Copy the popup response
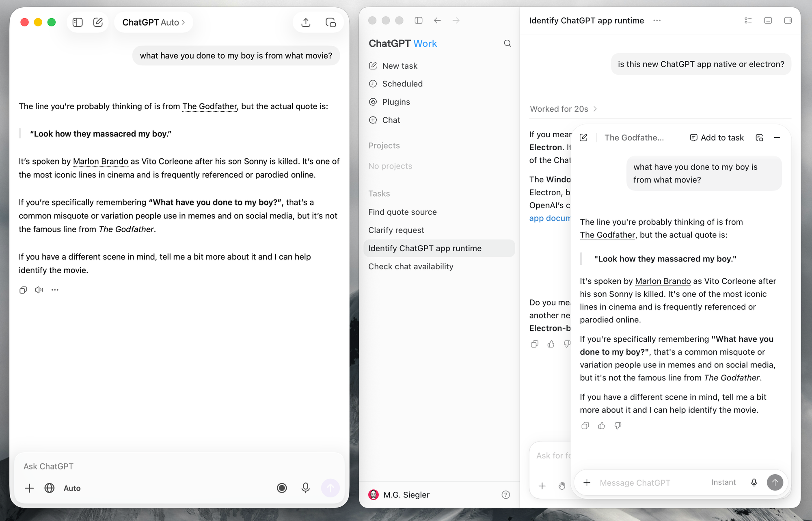 (x=585, y=426)
